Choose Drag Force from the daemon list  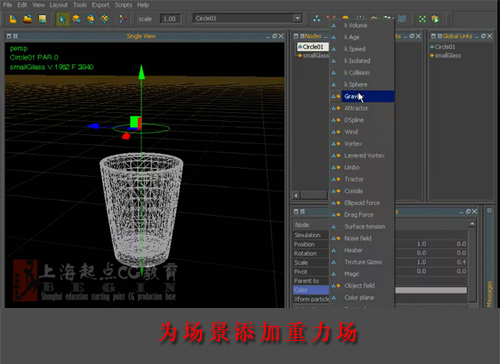click(362, 215)
